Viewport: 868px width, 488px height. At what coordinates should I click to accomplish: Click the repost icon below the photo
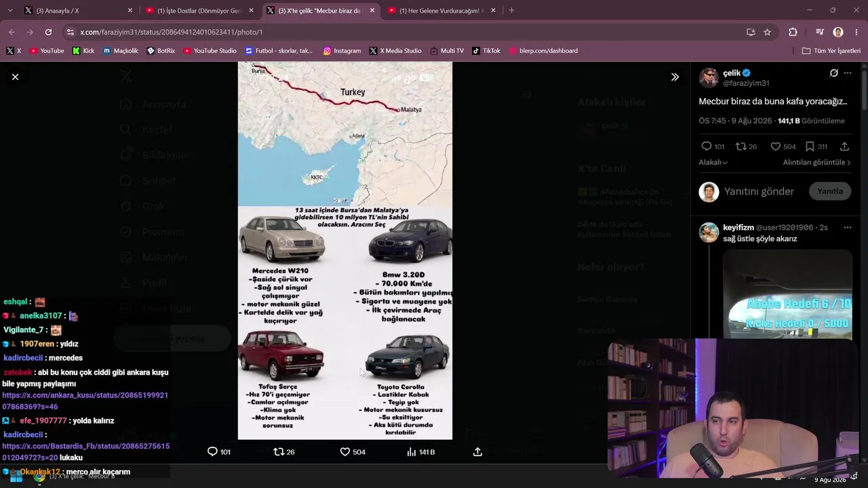tap(279, 452)
